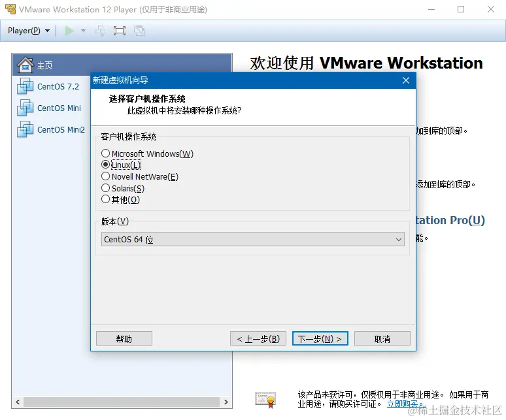Choose the 其他(O) radio button
Screen dimensions: 506x420
[105, 199]
